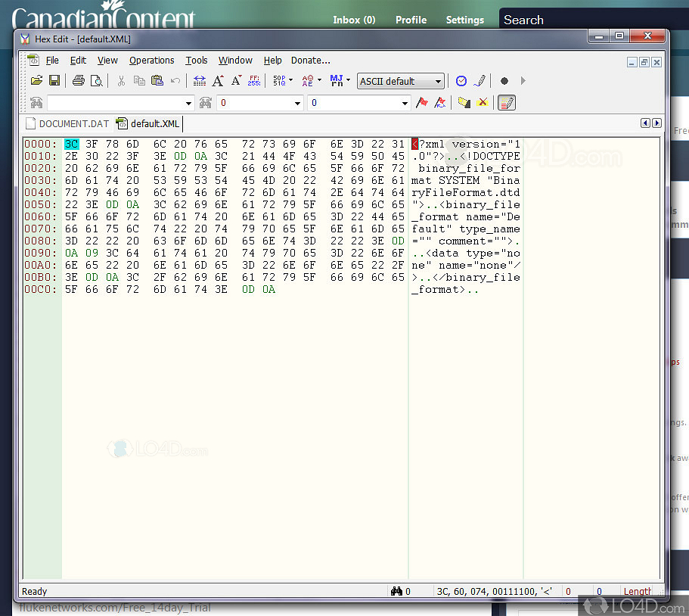Switch to the DOCUMENT.DAT tab
This screenshot has height=616, width=689.
pyautogui.click(x=67, y=124)
